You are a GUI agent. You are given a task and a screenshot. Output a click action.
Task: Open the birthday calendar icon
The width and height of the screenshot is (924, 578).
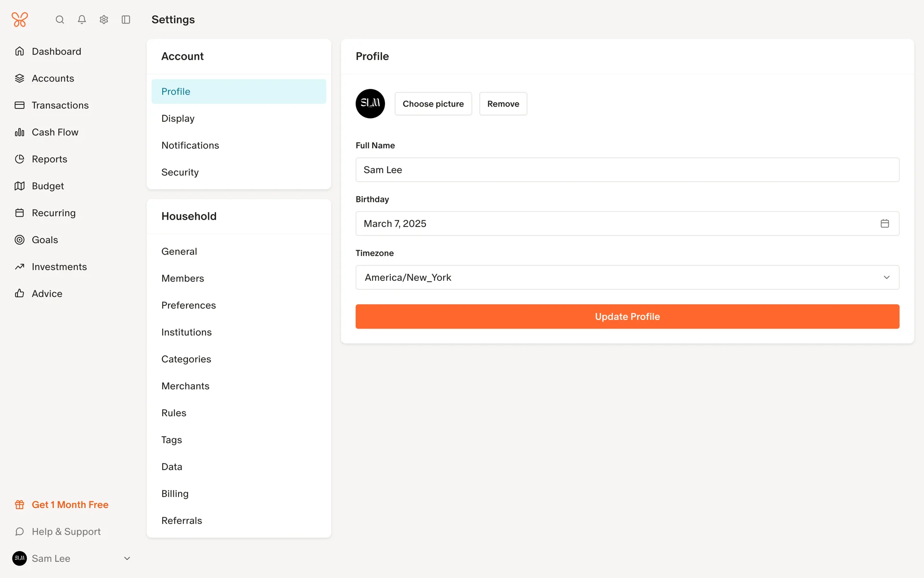tap(885, 223)
